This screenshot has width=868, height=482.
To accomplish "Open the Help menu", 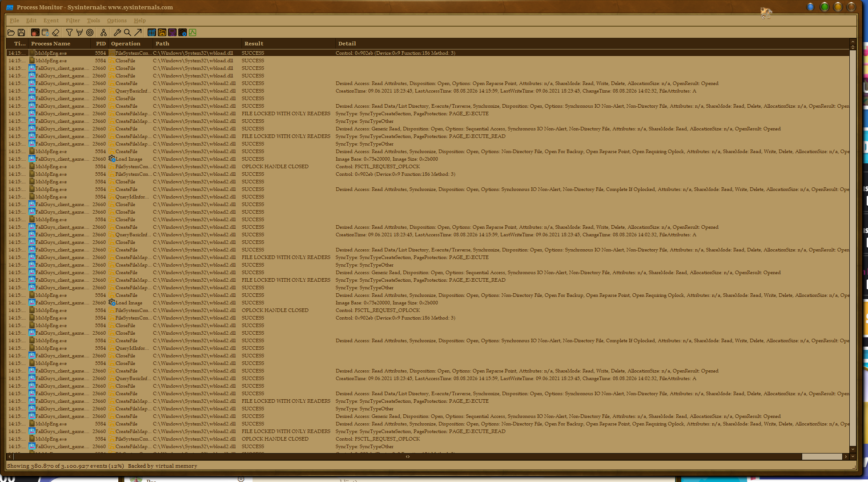I will pos(140,20).
